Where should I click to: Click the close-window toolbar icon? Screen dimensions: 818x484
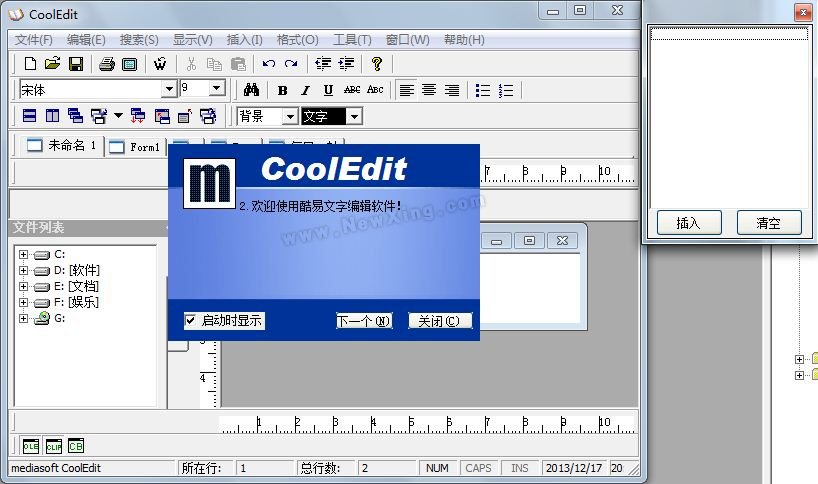[x=185, y=116]
